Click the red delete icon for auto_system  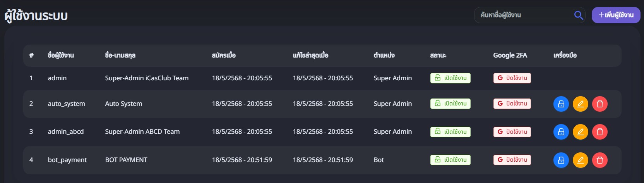[x=599, y=104]
